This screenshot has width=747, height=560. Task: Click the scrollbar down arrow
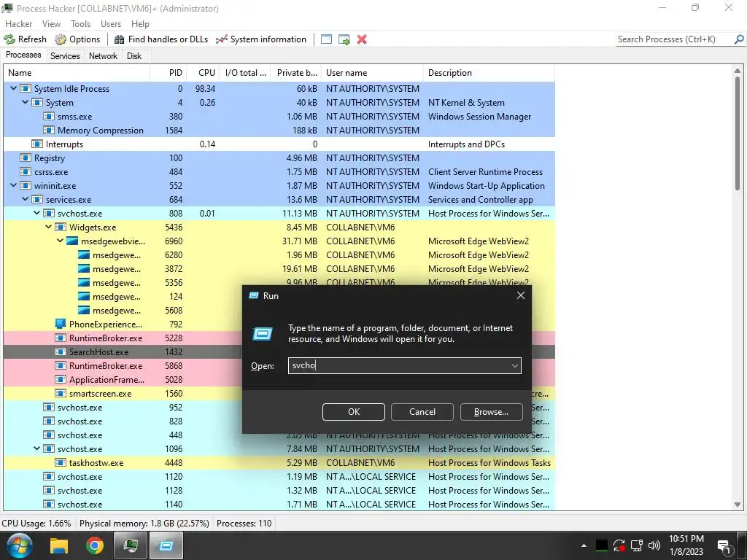738,505
